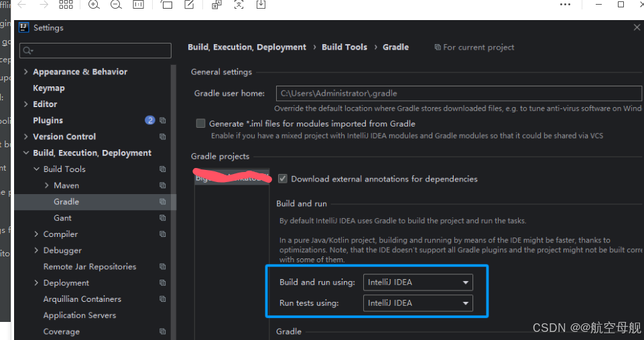Viewport: 644px width, 340px height.
Task: Click the project-level icon beside Build Tools
Action: point(163,169)
